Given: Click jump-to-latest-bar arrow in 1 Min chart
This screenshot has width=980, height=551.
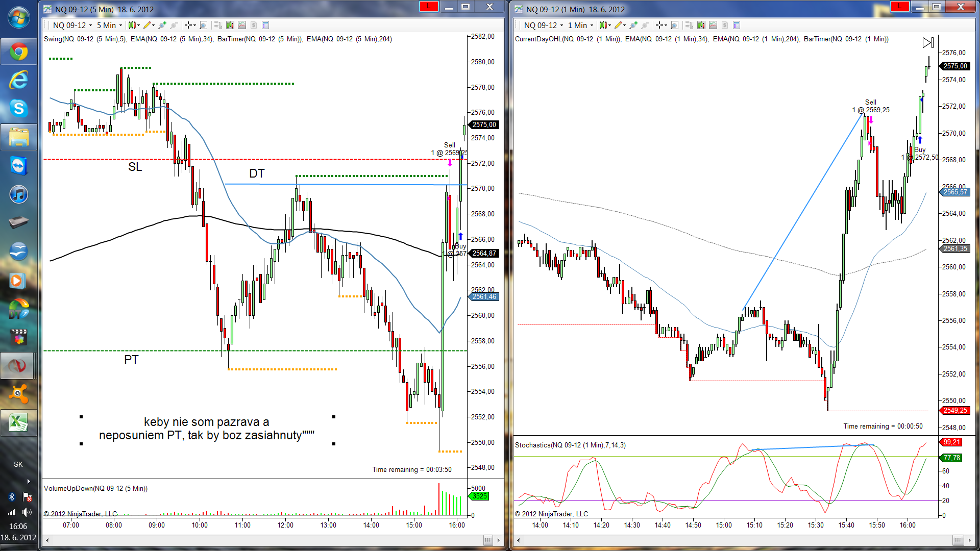Looking at the screenshot, I should 927,43.
